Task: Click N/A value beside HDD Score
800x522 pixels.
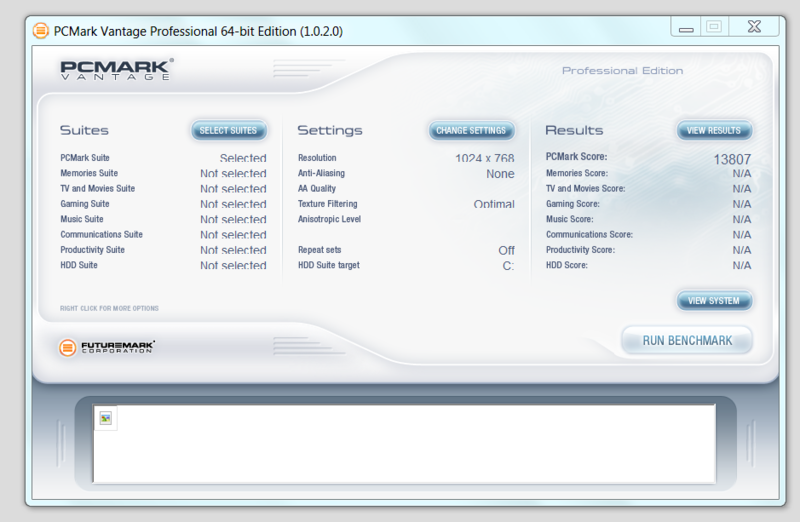Action: click(742, 265)
